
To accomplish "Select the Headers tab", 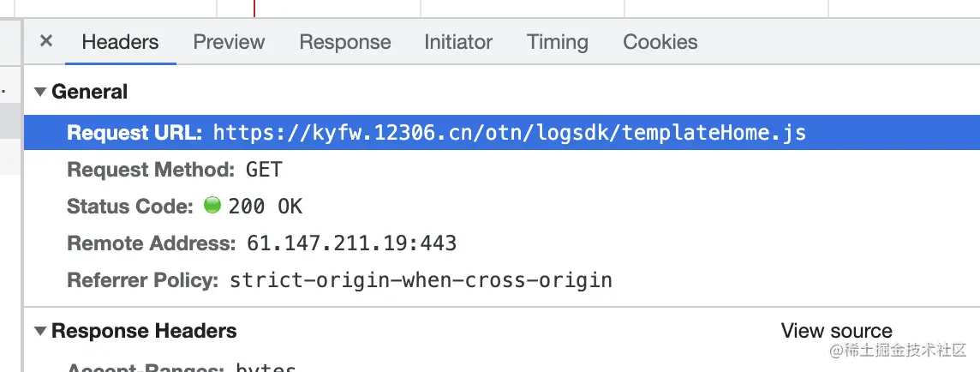I will pos(120,42).
